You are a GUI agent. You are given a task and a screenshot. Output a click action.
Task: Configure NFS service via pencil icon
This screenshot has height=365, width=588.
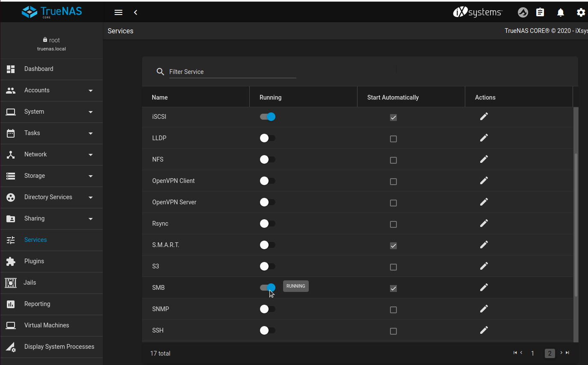[x=484, y=159]
